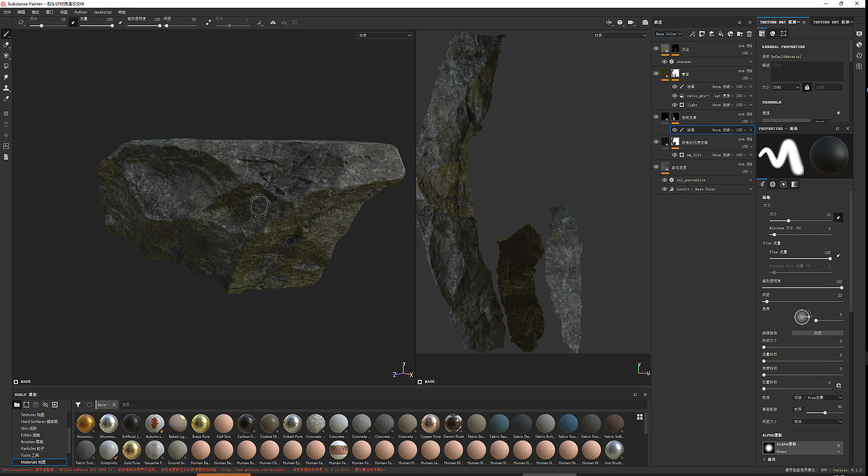The width and height of the screenshot is (868, 476).
Task: Activate the Material Picker eyedropper tool
Action: pyautogui.click(x=6, y=99)
